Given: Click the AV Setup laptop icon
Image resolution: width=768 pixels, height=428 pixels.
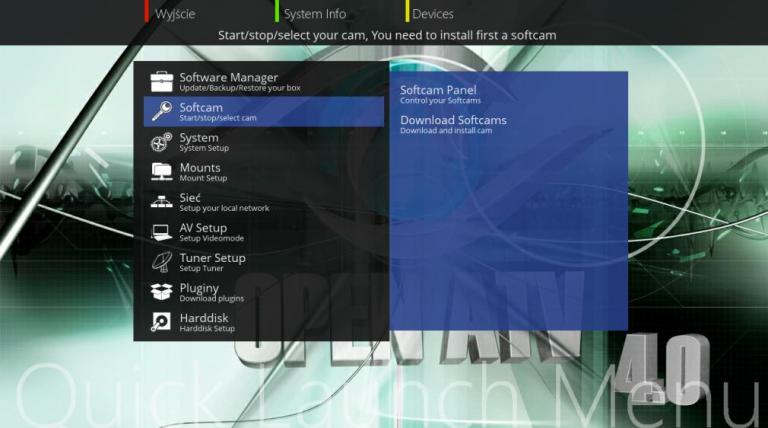Looking at the screenshot, I should 162,232.
